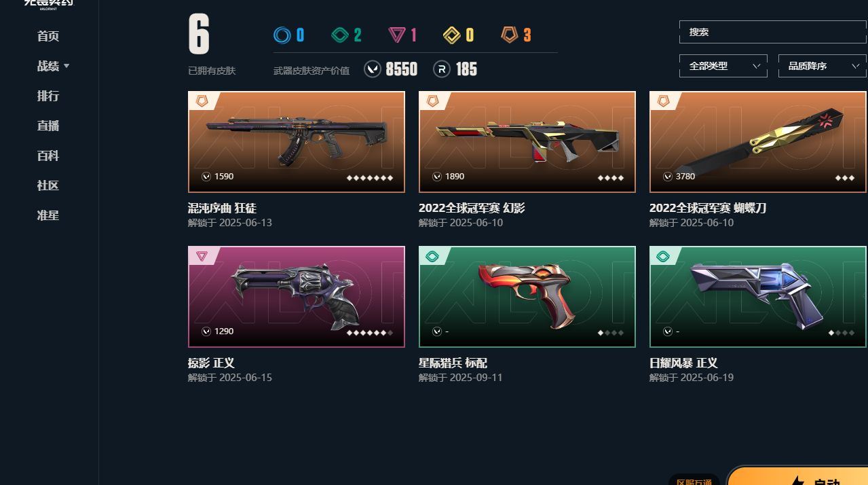
Task: Open the 星际猎兵 标配 skin thumbnail
Action: pyautogui.click(x=527, y=297)
